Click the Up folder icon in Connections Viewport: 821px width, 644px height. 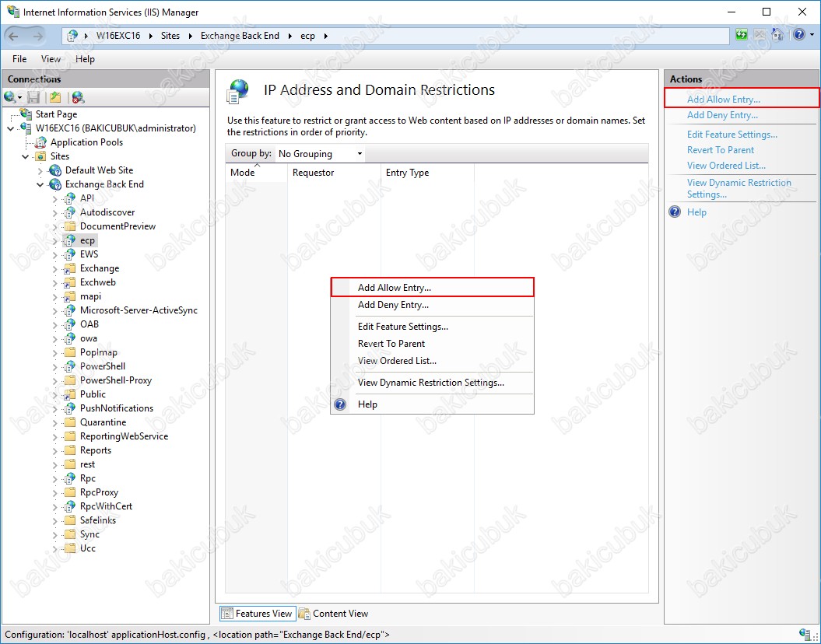[x=55, y=97]
